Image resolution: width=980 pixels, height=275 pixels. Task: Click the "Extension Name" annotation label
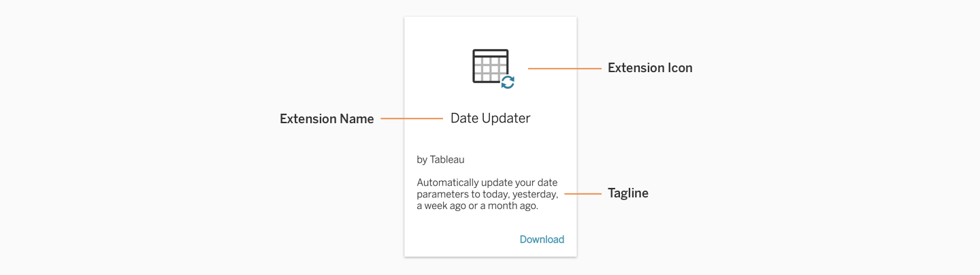click(327, 119)
